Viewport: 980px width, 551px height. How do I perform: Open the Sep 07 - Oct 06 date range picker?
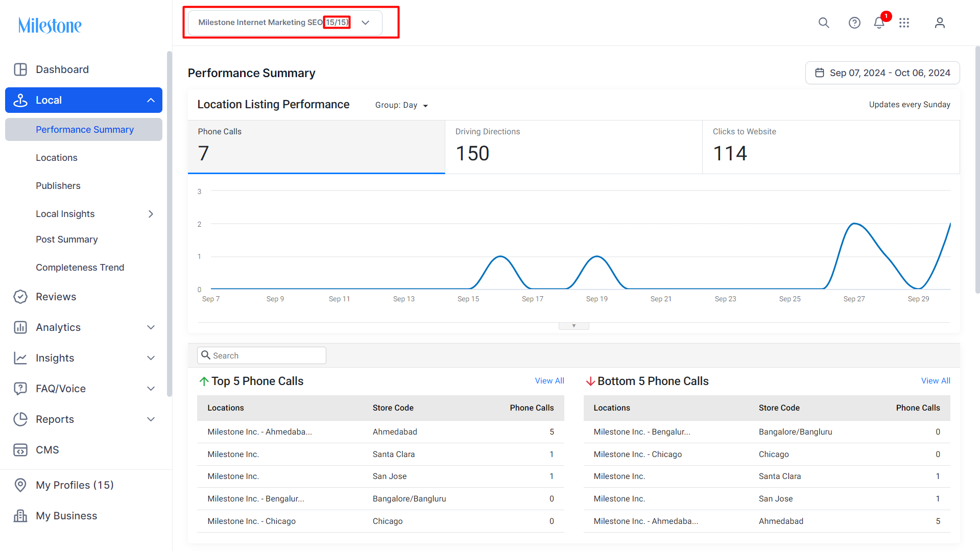coord(882,73)
